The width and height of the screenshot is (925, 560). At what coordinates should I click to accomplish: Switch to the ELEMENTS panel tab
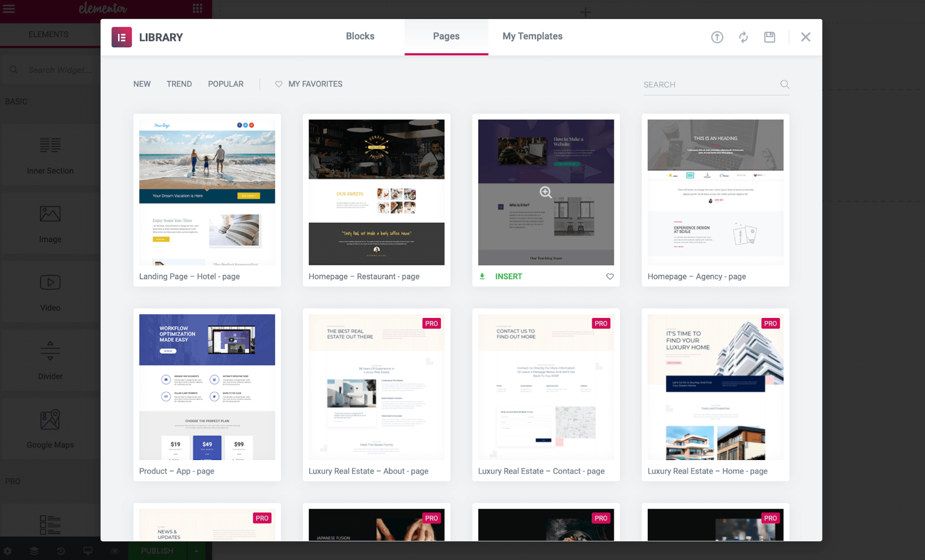coord(48,34)
